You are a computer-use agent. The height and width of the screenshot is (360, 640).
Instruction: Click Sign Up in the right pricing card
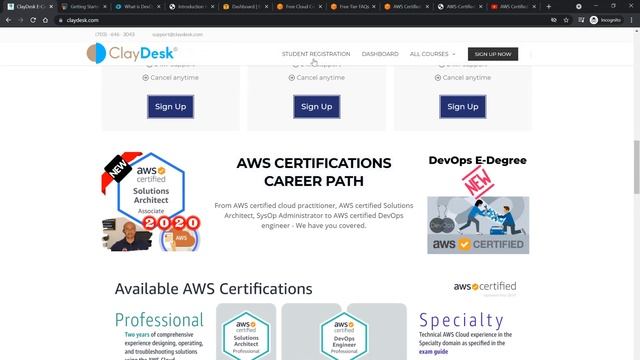[x=463, y=107]
